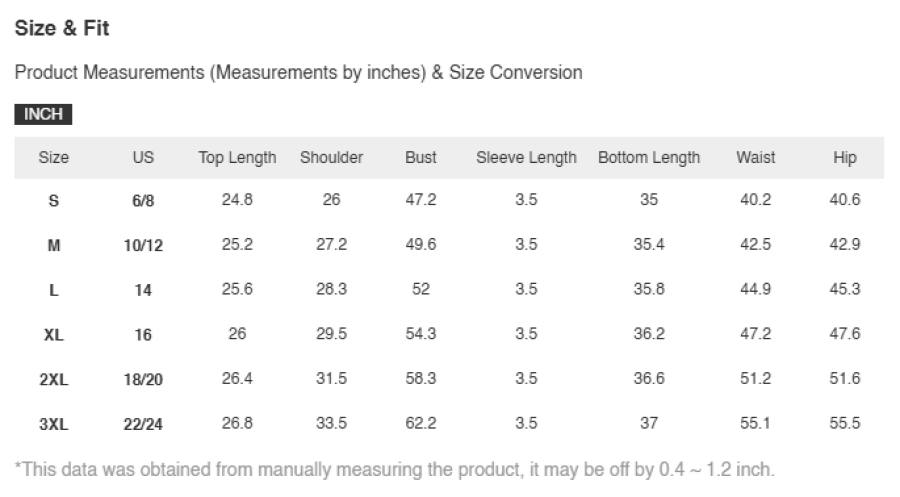Screen dimensions: 900x497
Task: Select the M size row label
Action: 53,246
